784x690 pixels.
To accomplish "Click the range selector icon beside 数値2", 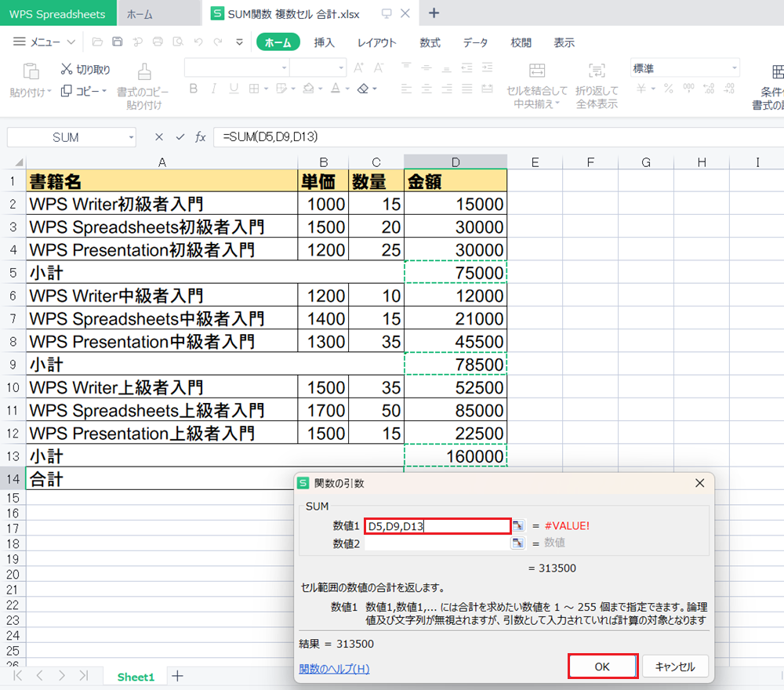I will pos(518,543).
